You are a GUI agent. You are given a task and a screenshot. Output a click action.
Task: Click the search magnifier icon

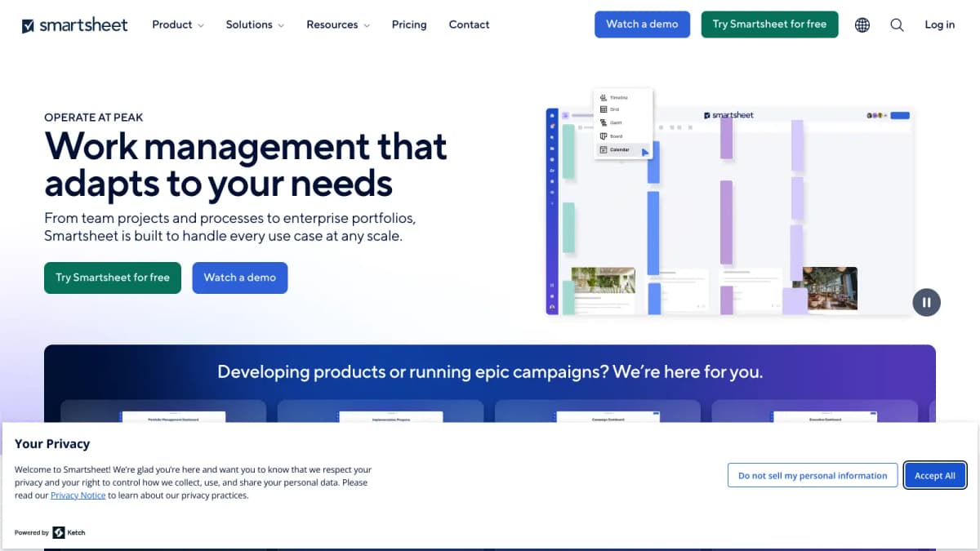897,24
